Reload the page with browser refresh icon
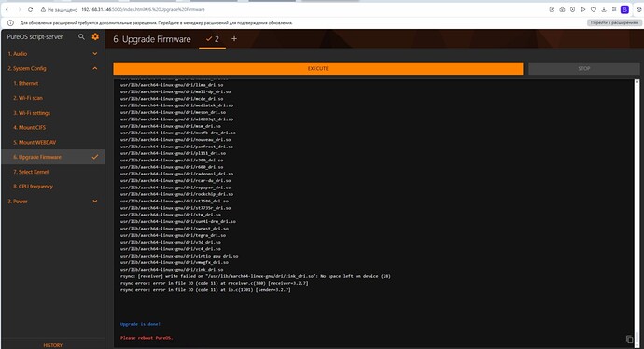The height and width of the screenshot is (349, 644). pyautogui.click(x=31, y=9)
